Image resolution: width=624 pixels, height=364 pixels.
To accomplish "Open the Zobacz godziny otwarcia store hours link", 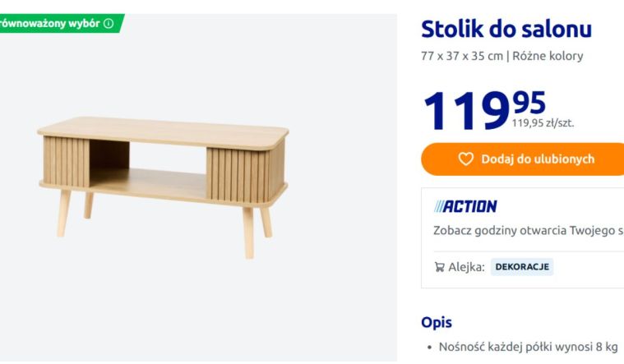I will pos(528,230).
